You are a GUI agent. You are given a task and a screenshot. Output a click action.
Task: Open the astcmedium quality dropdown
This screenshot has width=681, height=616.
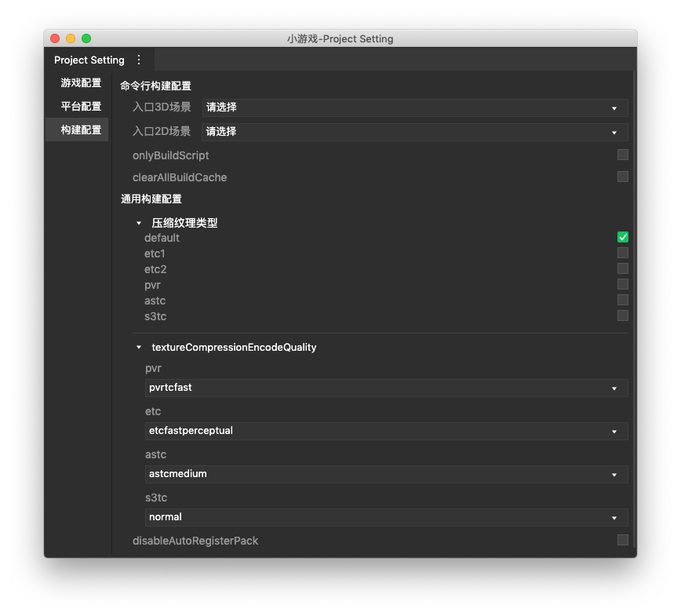point(386,474)
